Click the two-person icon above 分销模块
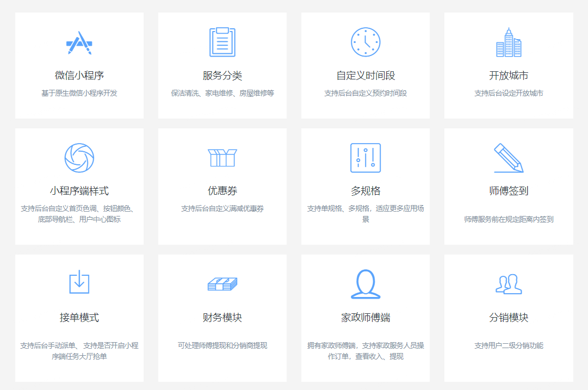 509,284
